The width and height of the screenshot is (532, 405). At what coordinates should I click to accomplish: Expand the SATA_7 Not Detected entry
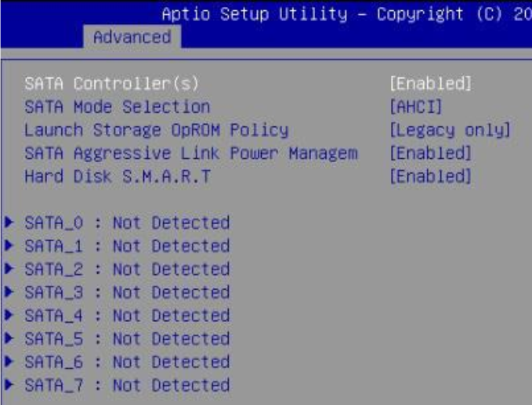(x=127, y=385)
